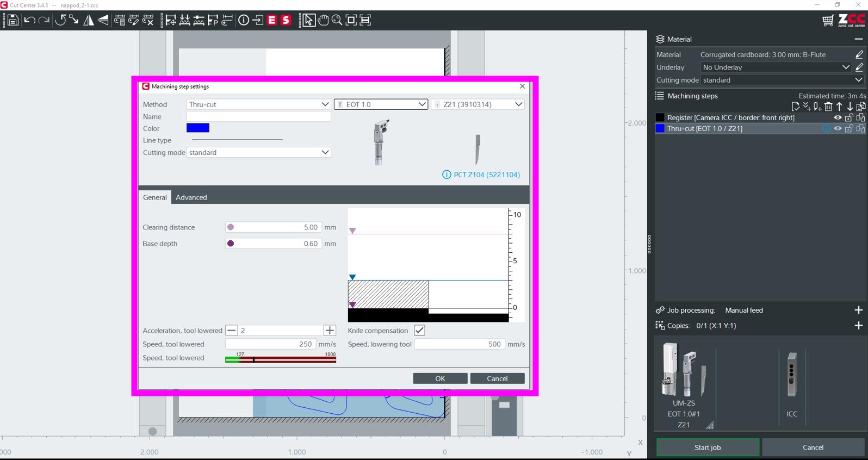Screen dimensions: 868x460
Task: Select the General tab
Action: coord(155,197)
